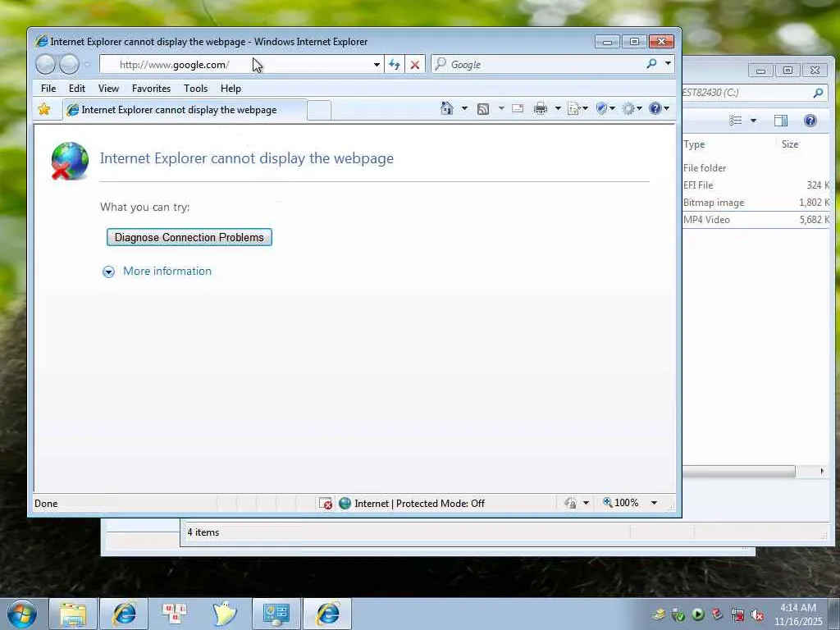Open Windows Explorer from the taskbar
The image size is (840, 630).
click(x=73, y=614)
